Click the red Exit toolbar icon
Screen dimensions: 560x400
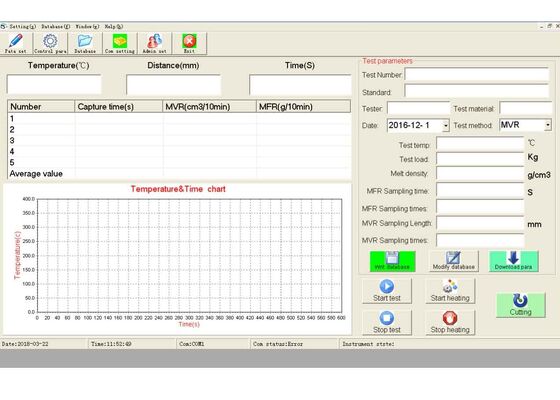click(189, 44)
